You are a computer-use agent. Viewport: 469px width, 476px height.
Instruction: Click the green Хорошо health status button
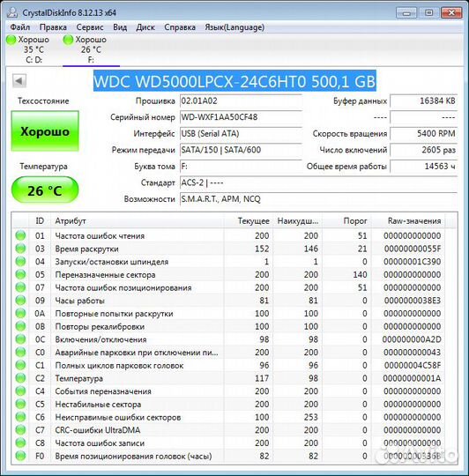point(45,131)
